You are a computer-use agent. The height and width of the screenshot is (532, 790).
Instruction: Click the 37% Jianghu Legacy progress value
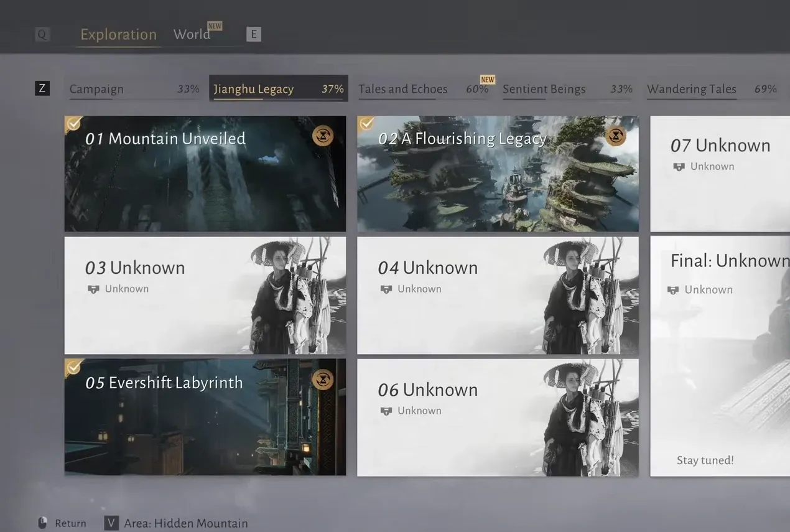pyautogui.click(x=333, y=89)
